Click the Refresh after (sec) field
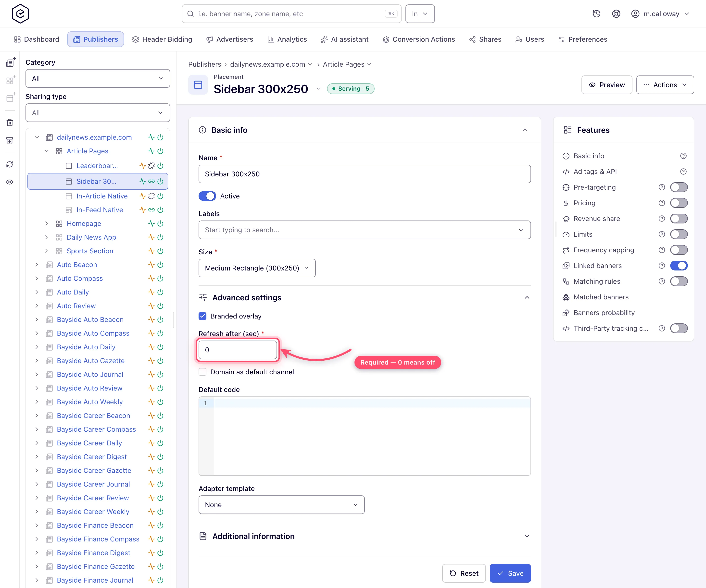This screenshot has width=706, height=588. click(238, 350)
